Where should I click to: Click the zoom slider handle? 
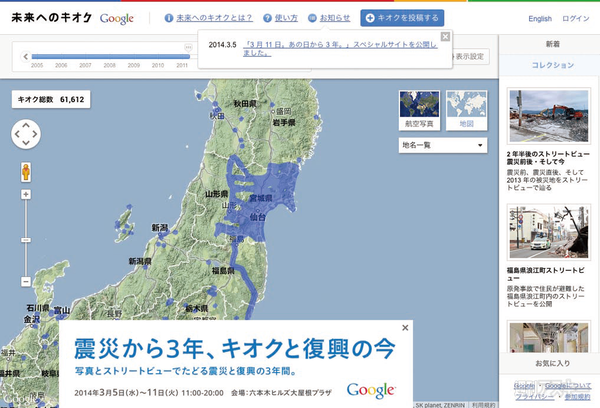[x=26, y=240]
